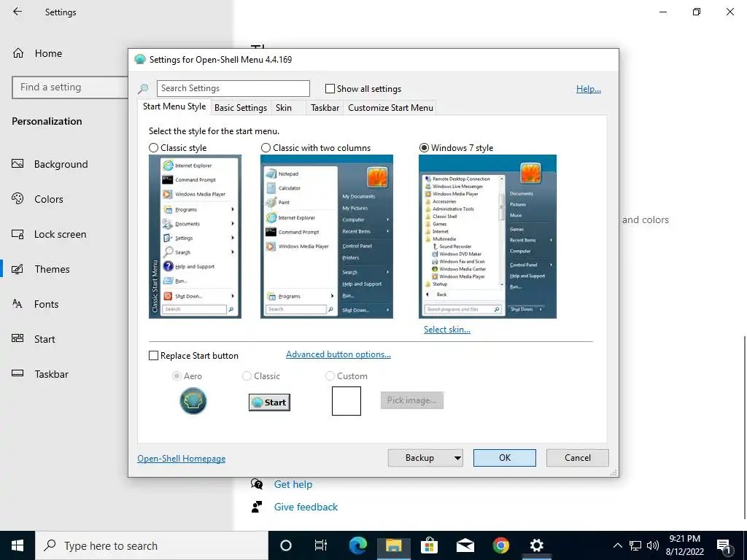The width and height of the screenshot is (747, 560).
Task: Click the empty Custom image preview box
Action: pos(347,401)
